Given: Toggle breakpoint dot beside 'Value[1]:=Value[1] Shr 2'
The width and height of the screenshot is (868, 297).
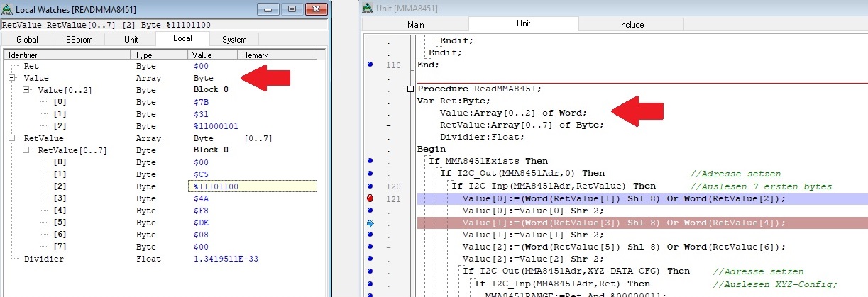Looking at the screenshot, I should [370, 235].
